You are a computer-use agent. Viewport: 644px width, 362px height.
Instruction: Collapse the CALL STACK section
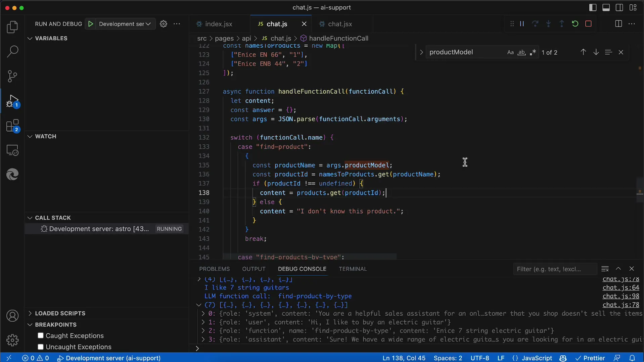coord(30,218)
